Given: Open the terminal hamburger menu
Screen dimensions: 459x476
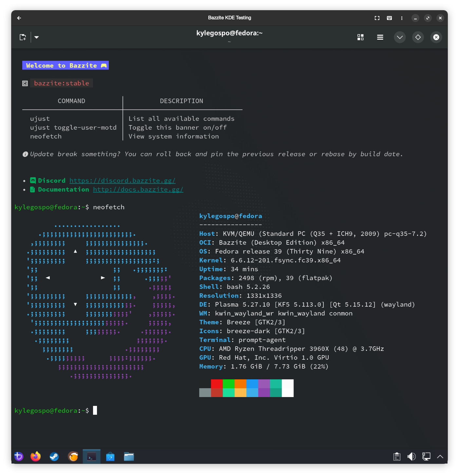Looking at the screenshot, I should tap(380, 37).
